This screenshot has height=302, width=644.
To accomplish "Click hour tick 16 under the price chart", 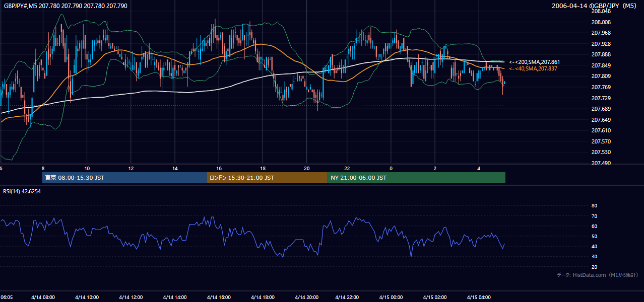I will click(219, 168).
